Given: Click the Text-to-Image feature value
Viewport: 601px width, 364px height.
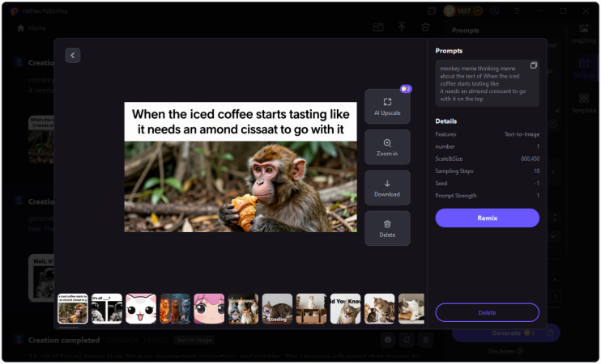Looking at the screenshot, I should [x=522, y=134].
